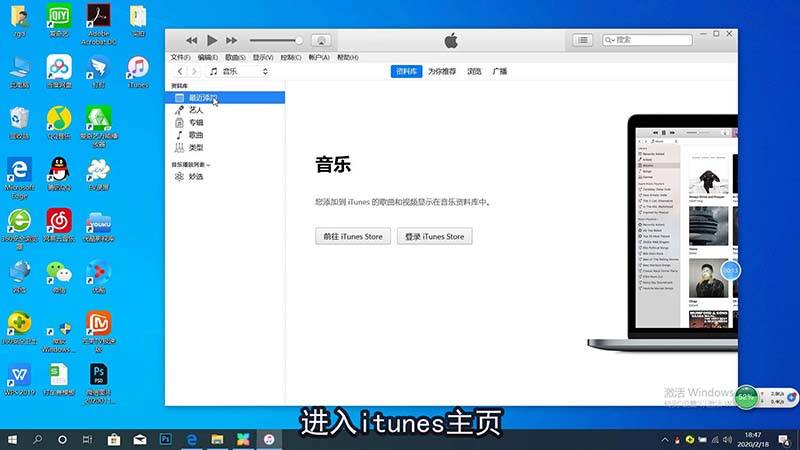Click the taskbar volume speaker icon
Image resolution: width=800 pixels, height=450 pixels.
pyautogui.click(x=728, y=440)
